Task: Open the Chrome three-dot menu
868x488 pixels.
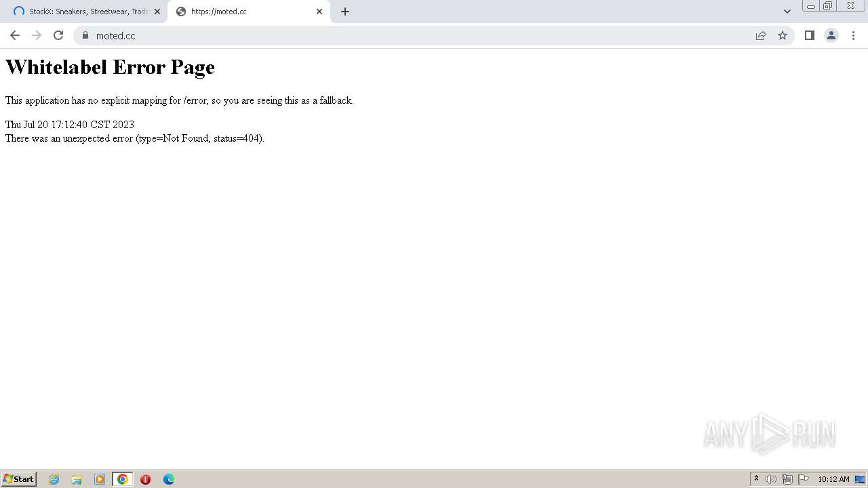Action: (853, 35)
